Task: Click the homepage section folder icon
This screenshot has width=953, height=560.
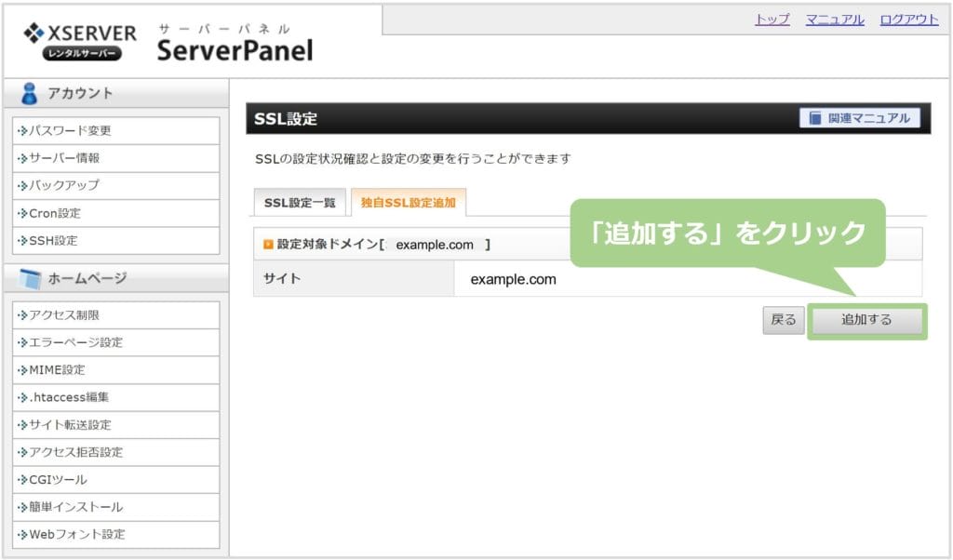Action: 29,278
